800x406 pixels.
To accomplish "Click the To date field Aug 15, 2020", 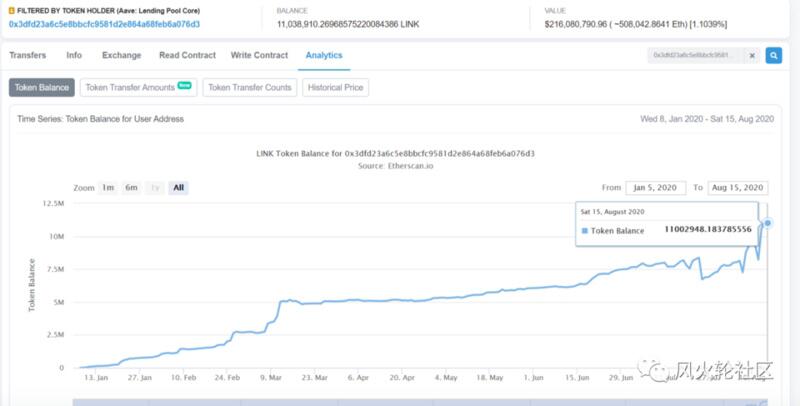I will (x=738, y=188).
